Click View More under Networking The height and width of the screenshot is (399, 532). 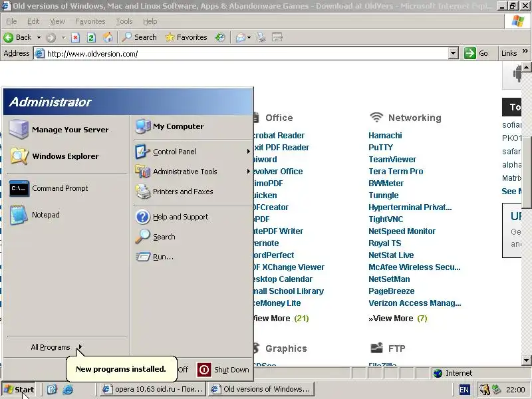coord(393,319)
